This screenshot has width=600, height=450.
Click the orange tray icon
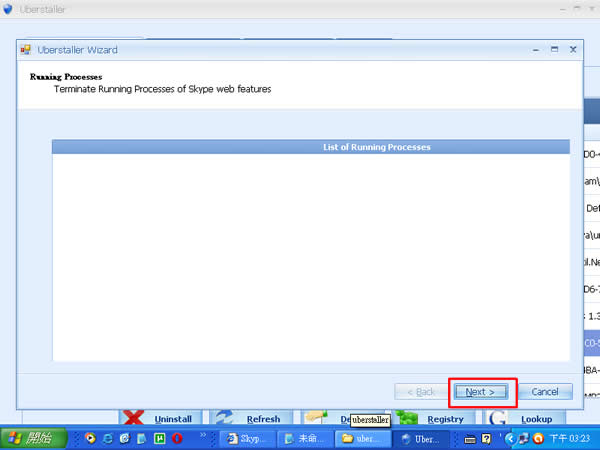click(x=538, y=439)
